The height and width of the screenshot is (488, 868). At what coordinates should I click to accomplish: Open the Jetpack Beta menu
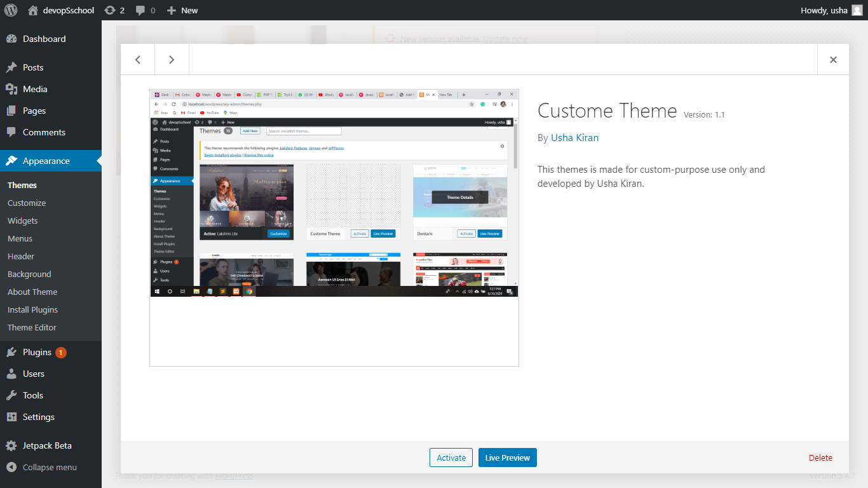(47, 445)
